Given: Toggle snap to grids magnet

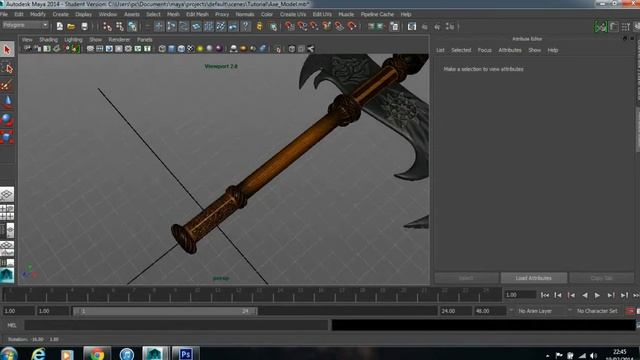Looking at the screenshot, I should pos(289,27).
